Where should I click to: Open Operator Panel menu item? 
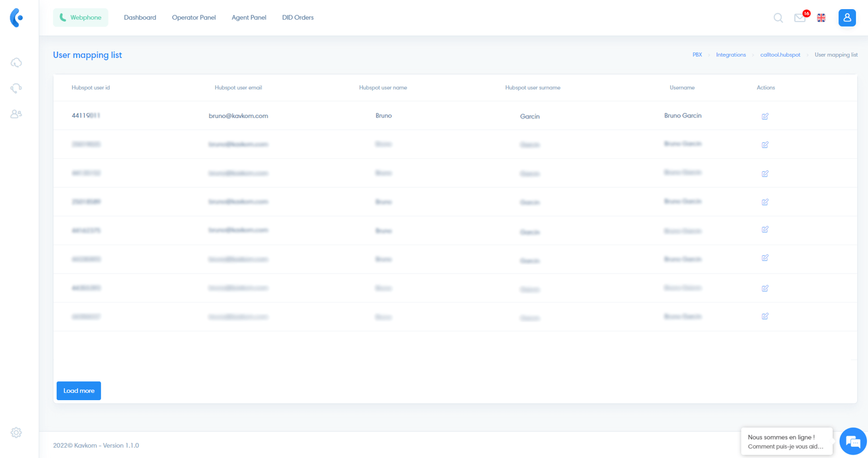194,18
